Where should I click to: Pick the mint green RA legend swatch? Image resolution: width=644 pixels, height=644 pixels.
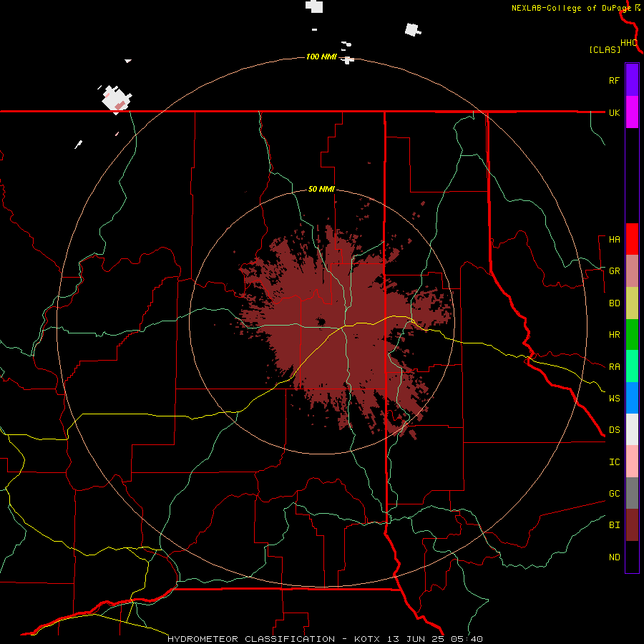coord(632,366)
